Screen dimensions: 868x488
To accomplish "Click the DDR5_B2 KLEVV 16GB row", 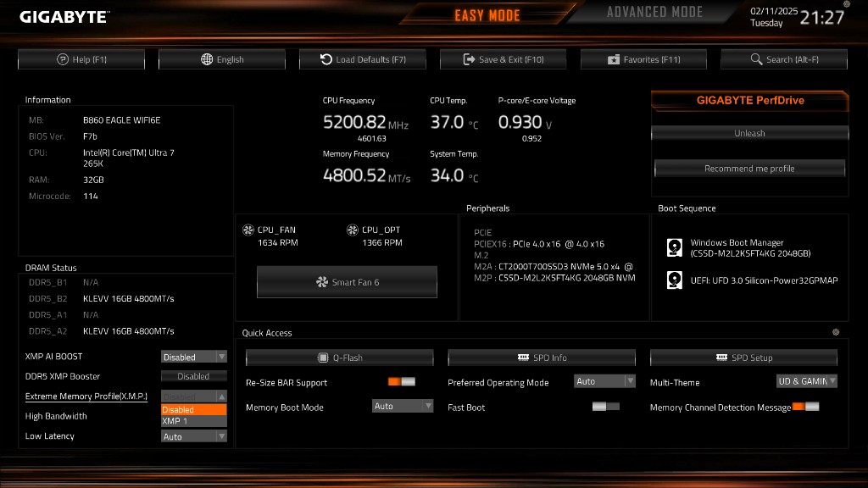I will (102, 298).
